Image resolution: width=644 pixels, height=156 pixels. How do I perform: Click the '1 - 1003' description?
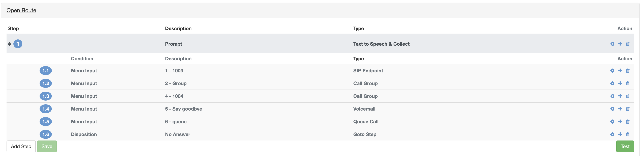coord(174,71)
